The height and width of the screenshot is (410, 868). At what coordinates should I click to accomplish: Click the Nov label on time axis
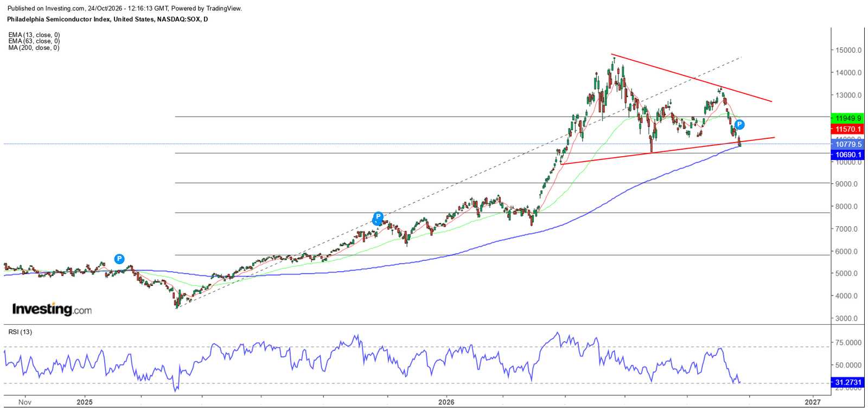[24, 402]
